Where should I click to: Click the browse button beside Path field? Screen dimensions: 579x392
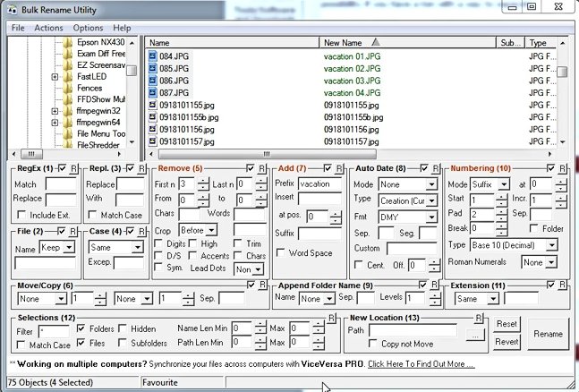474,335
